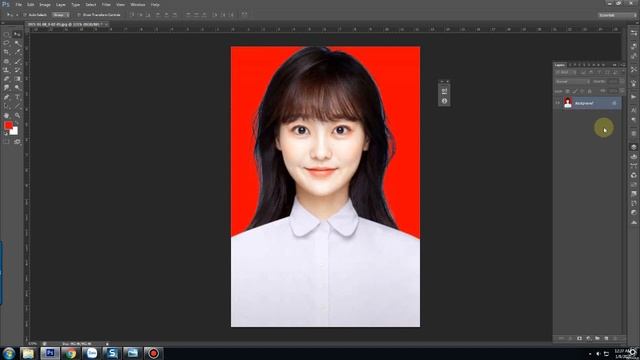The image size is (640, 360).
Task: Open the Essentials workspace dropdown
Action: [x=617, y=15]
